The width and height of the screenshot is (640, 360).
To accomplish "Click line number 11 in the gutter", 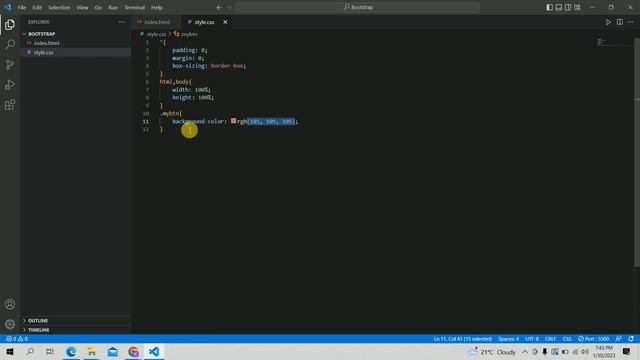I will 146,122.
